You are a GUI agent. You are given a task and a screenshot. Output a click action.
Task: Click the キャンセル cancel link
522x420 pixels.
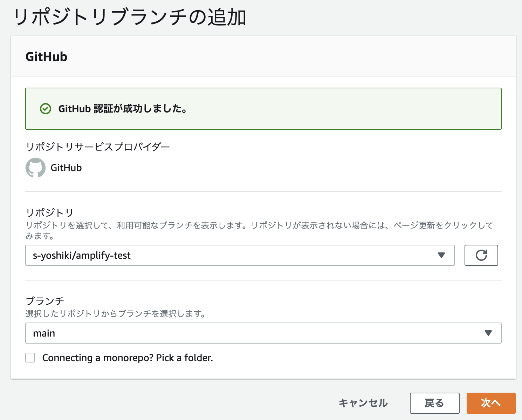(x=363, y=403)
